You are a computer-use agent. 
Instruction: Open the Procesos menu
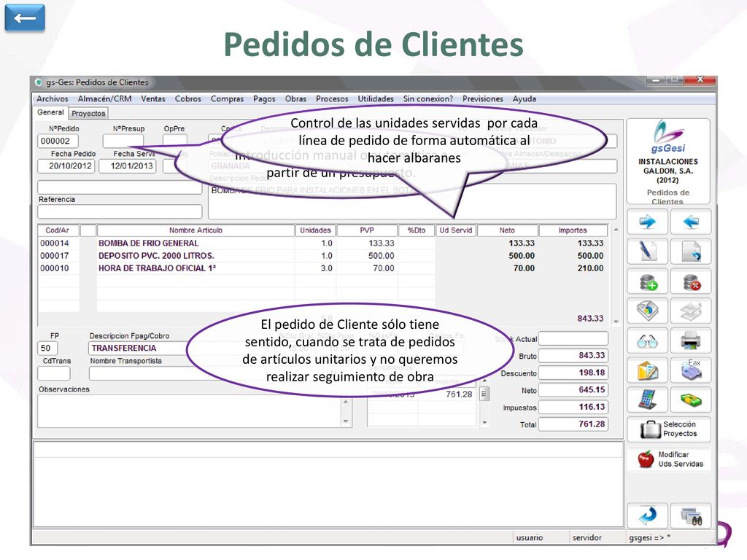(332, 98)
